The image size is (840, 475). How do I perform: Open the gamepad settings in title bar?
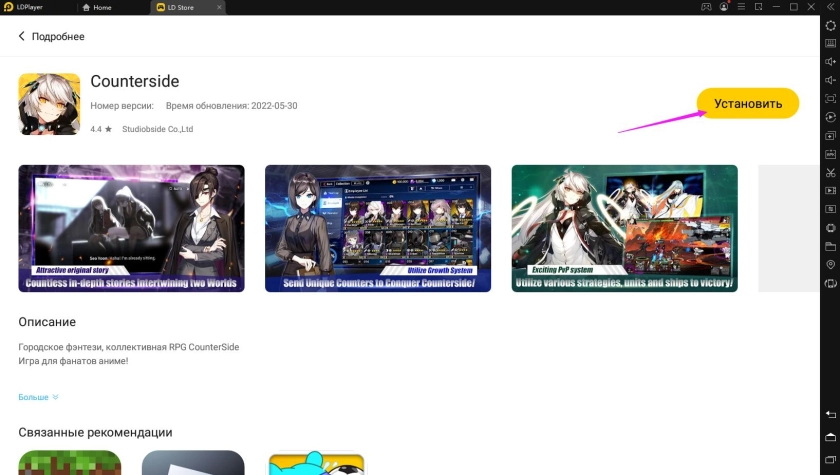tap(707, 7)
